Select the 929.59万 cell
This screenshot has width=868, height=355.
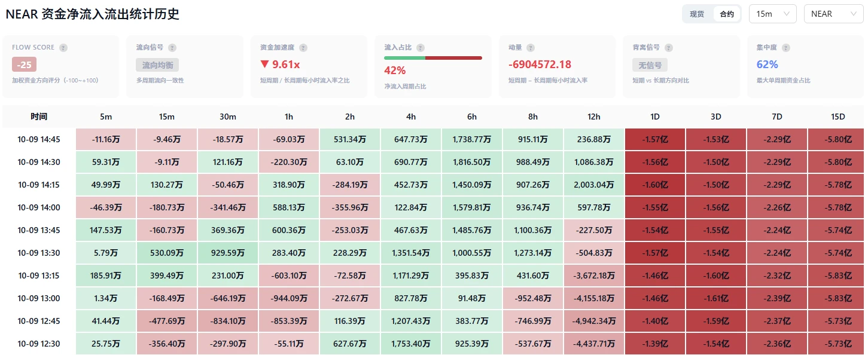(x=228, y=253)
